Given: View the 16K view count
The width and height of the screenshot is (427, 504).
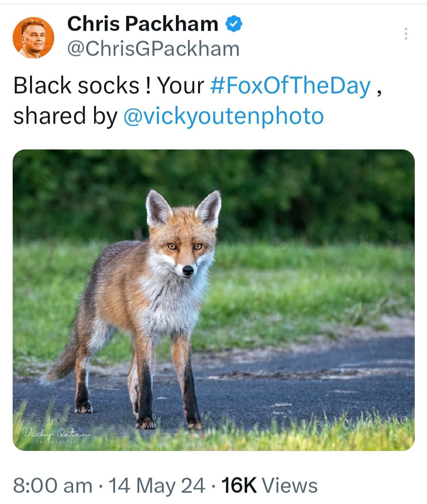Looking at the screenshot, I should point(239,485).
